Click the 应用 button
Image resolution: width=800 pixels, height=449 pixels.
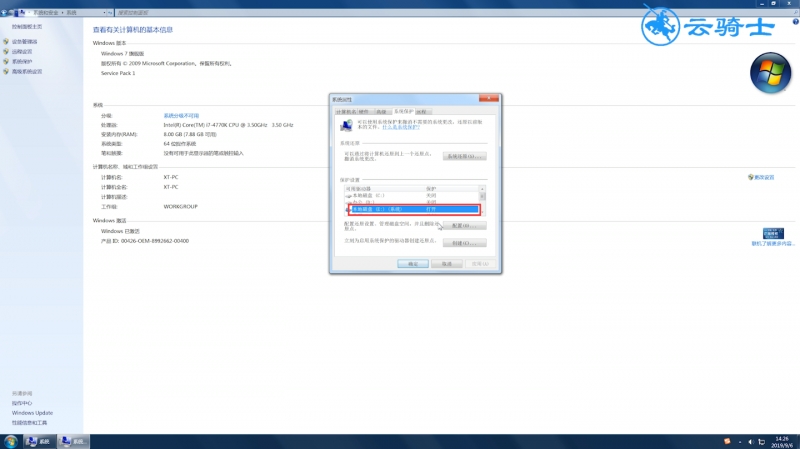click(480, 264)
